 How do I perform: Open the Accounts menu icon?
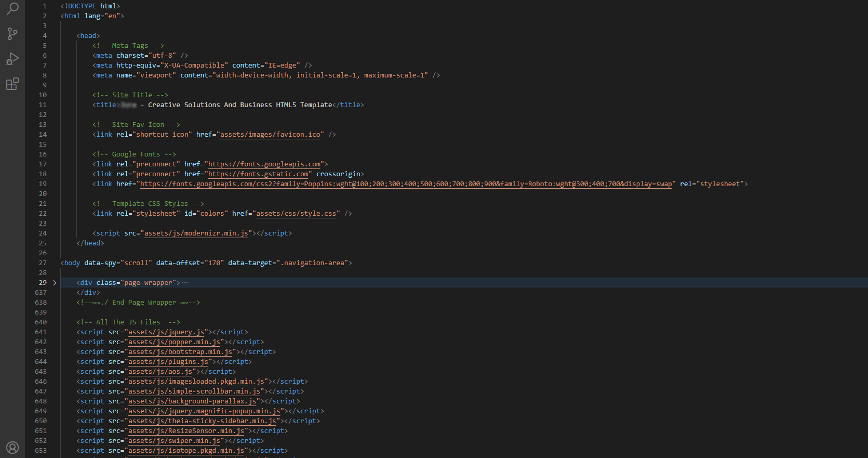pyautogui.click(x=12, y=447)
